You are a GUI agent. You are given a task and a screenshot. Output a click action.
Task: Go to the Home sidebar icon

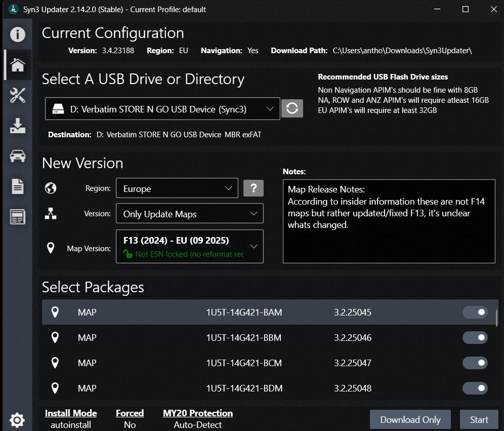click(x=18, y=65)
